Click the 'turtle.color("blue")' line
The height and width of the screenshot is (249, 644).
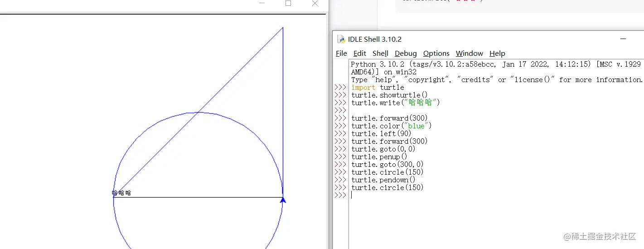pos(392,126)
